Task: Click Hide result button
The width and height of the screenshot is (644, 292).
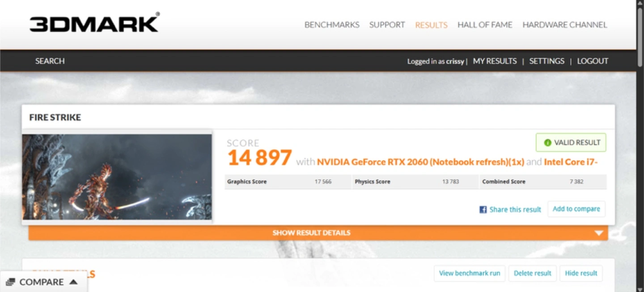Action: tap(581, 273)
